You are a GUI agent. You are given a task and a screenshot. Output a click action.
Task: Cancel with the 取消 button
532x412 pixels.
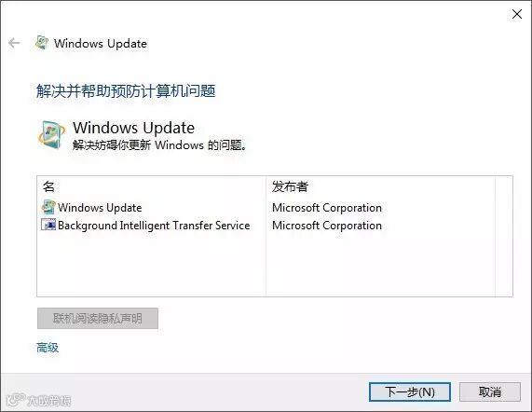[490, 392]
